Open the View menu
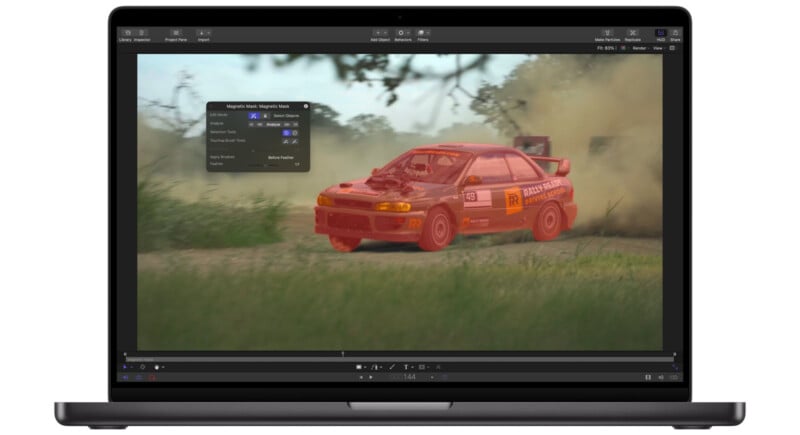Image resolution: width=800 pixels, height=435 pixels. click(658, 48)
